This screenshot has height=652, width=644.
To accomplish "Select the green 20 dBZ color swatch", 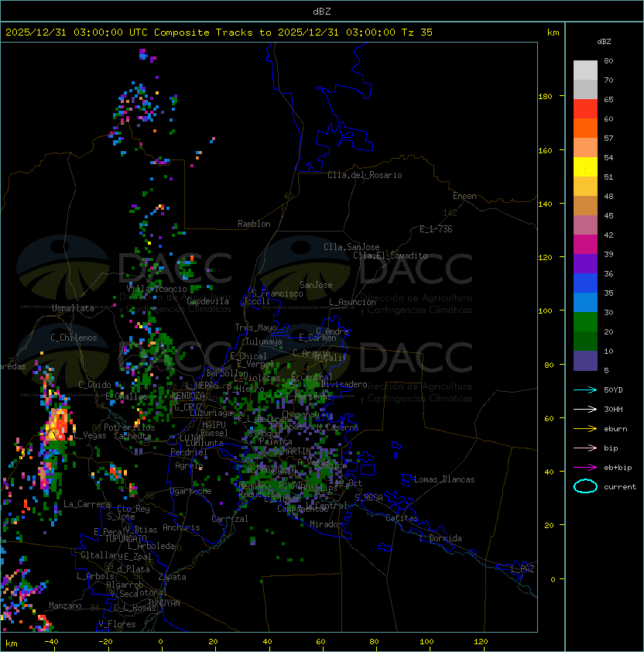I will [585, 322].
